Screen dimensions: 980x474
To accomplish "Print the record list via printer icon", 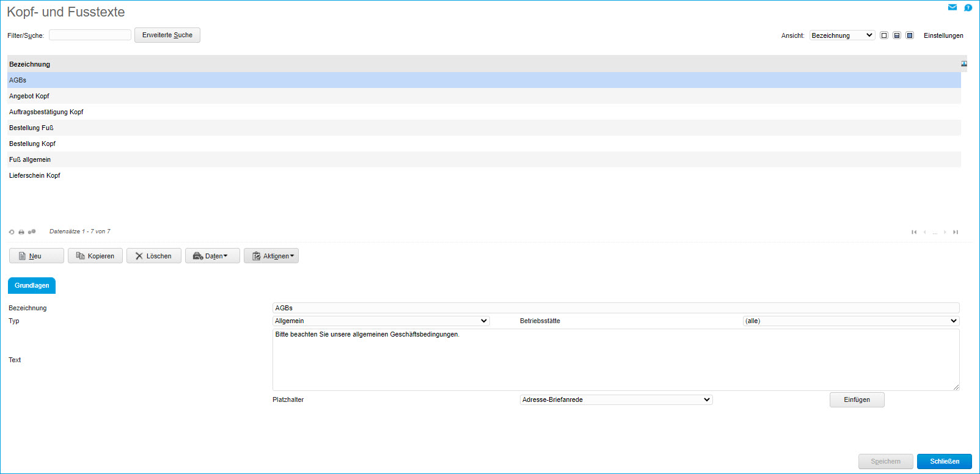I will (x=21, y=232).
